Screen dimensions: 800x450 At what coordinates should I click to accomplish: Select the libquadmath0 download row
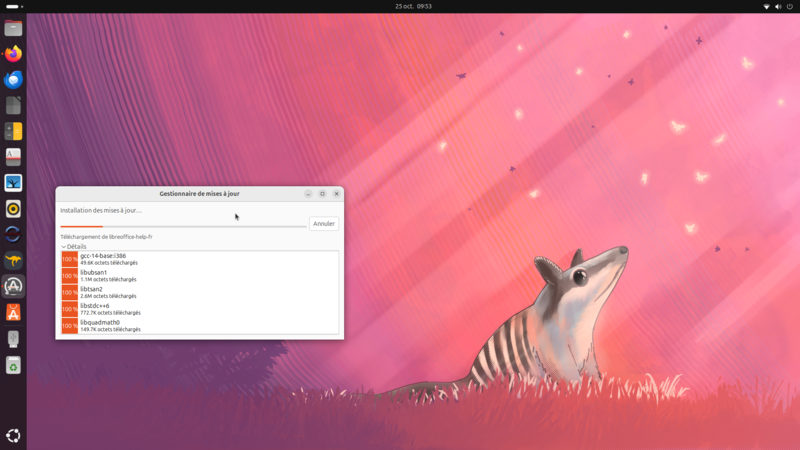(199, 326)
